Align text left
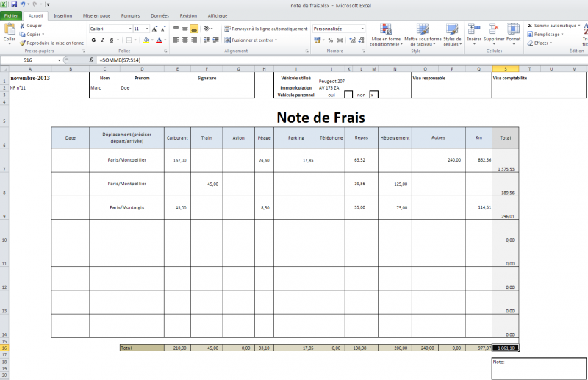The image size is (588, 380). coord(176,40)
